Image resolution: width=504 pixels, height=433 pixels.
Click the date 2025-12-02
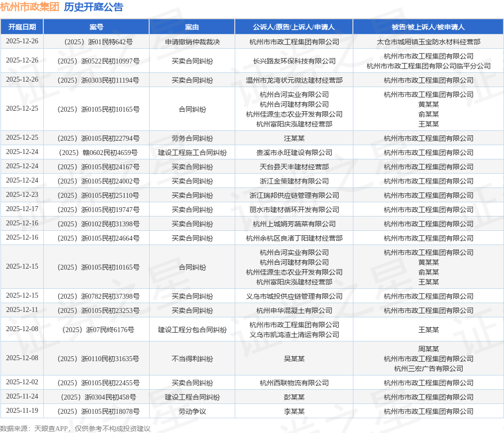[x=22, y=382]
